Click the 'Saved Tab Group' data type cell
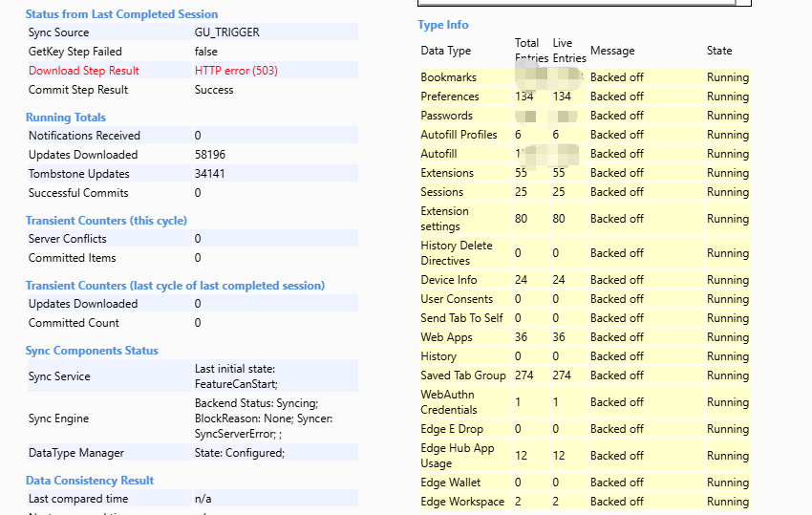Screen dimensions: 812x515 pos(463,376)
